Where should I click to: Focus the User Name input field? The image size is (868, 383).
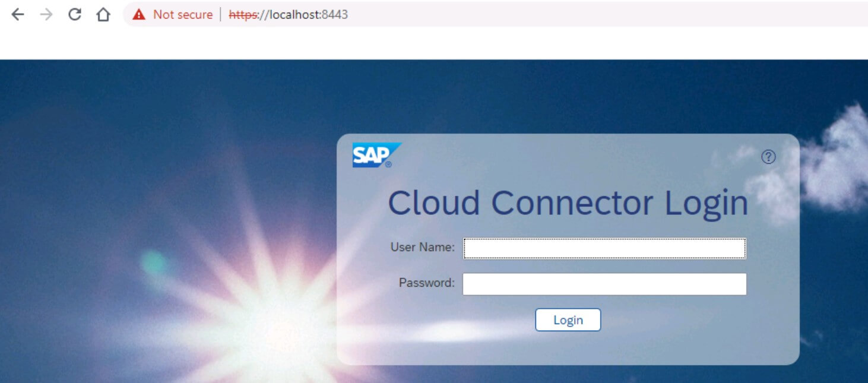coord(604,248)
